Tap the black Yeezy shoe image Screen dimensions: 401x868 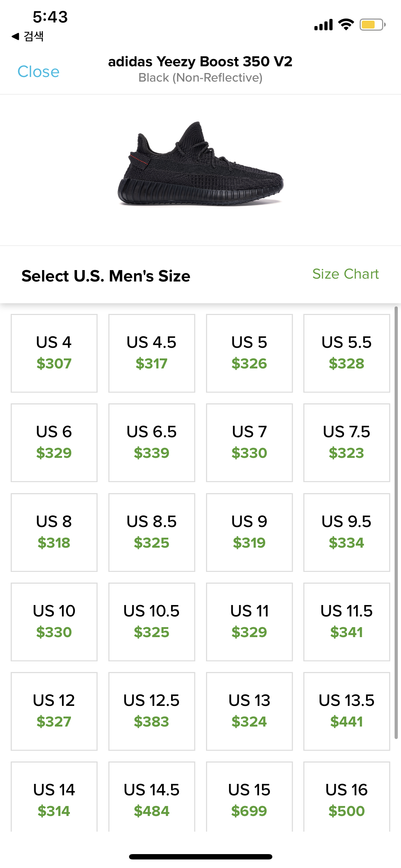tap(201, 164)
